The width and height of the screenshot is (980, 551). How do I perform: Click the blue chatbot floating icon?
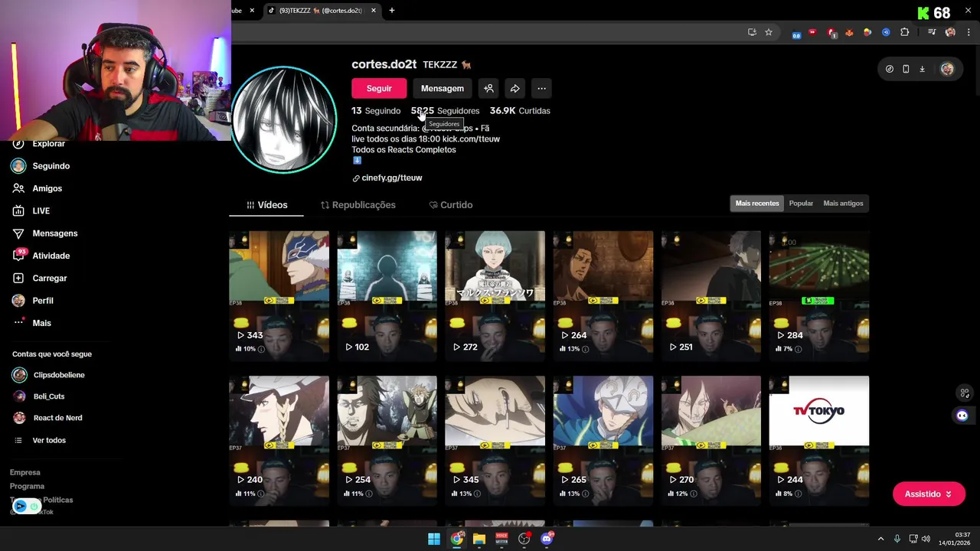coord(962,416)
